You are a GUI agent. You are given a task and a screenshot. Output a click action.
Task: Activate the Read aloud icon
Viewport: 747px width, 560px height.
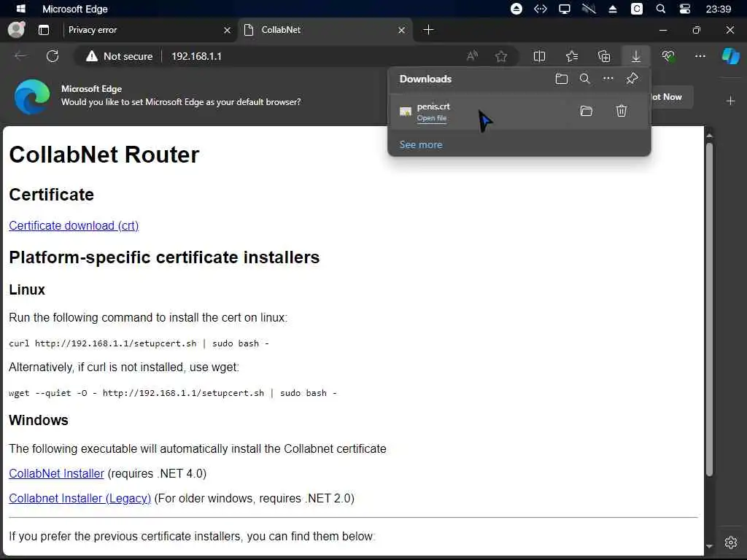tap(472, 56)
